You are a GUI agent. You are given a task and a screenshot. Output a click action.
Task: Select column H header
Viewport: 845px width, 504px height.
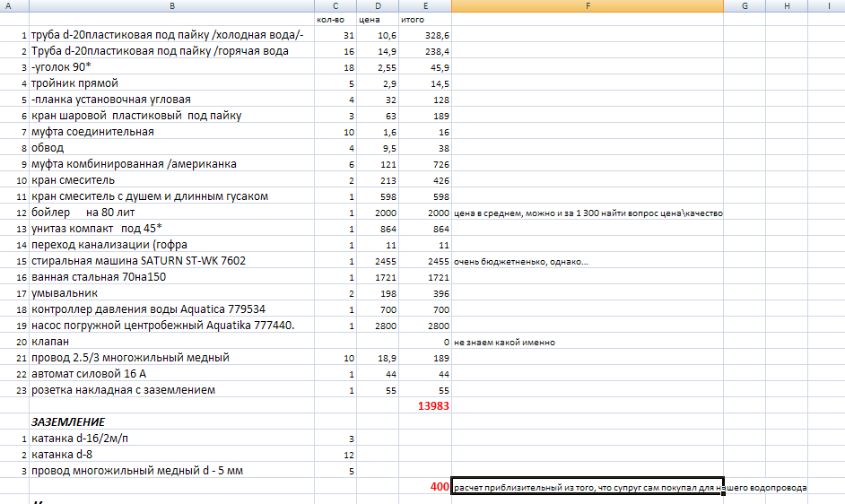(786, 5)
